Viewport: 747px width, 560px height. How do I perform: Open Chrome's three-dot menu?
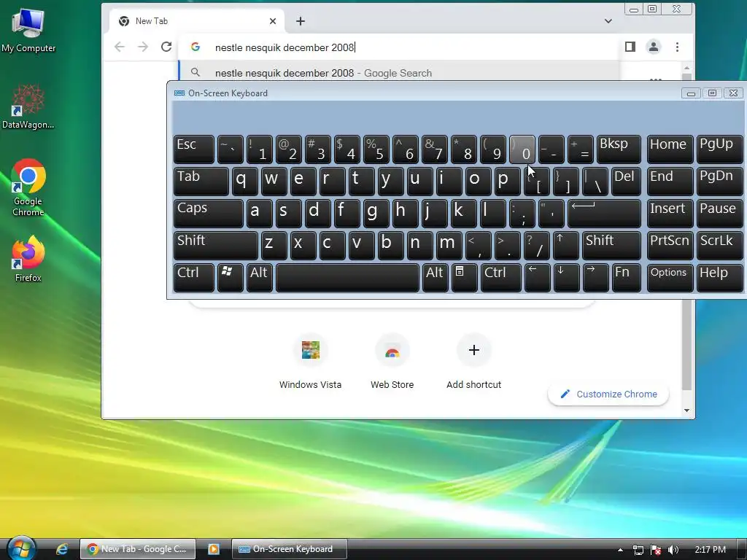677,47
